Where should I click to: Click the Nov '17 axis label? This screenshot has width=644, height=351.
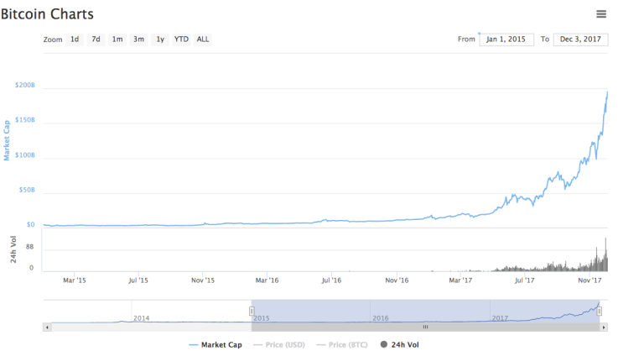[589, 280]
